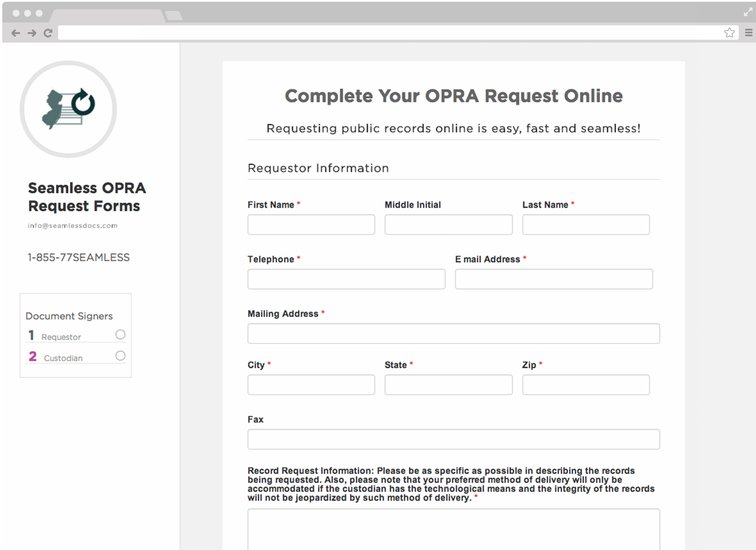Click the browser forward arrow

coord(32,33)
